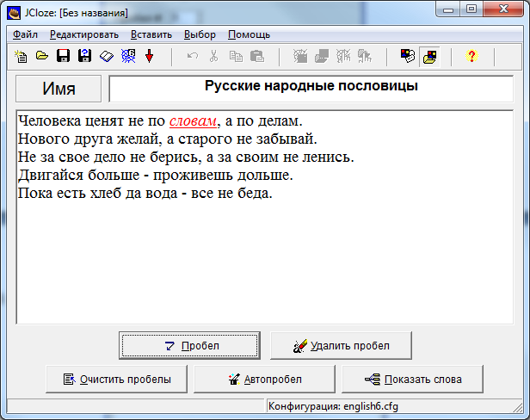Click folder icon with colored shapes to load configuration
Viewport: 530px width, 420px height.
(x=429, y=57)
